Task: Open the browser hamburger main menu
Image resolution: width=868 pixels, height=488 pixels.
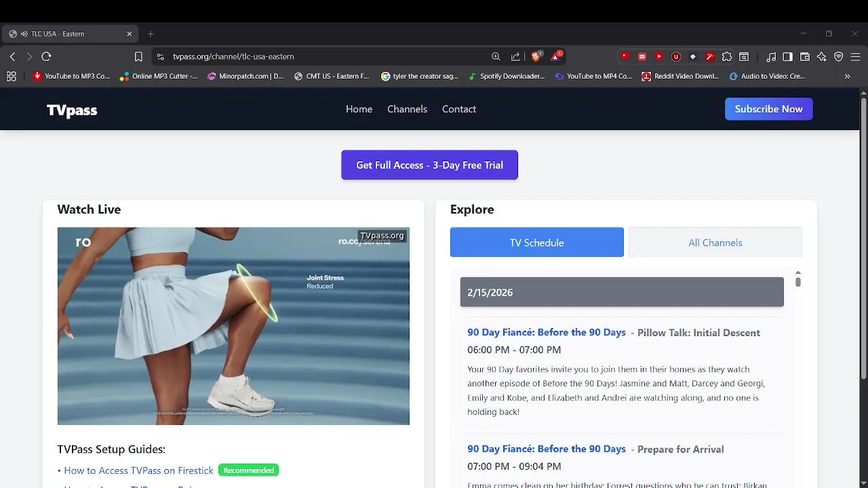Action: [x=856, y=57]
